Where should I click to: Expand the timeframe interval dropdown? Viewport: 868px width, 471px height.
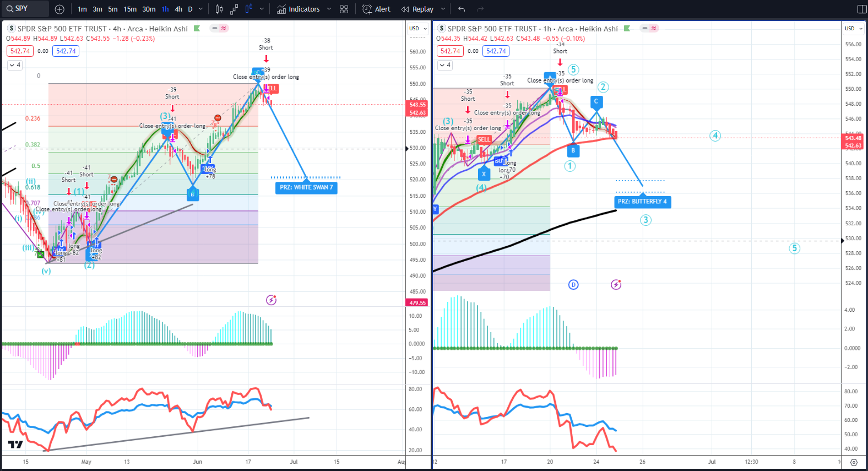click(x=200, y=9)
